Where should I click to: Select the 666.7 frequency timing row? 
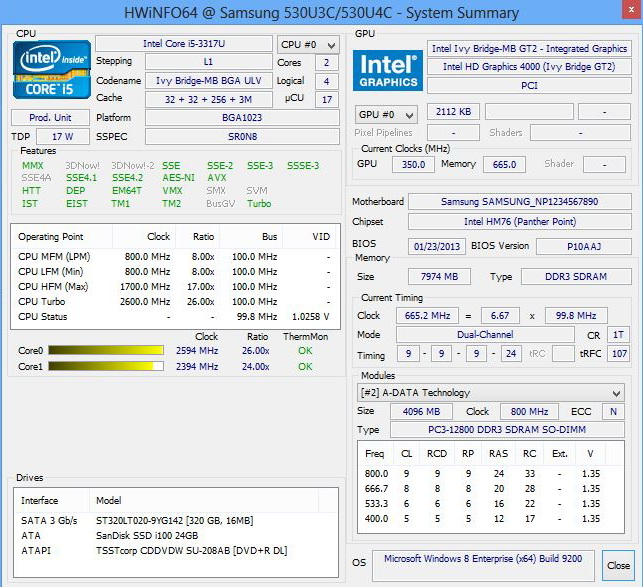[491, 489]
